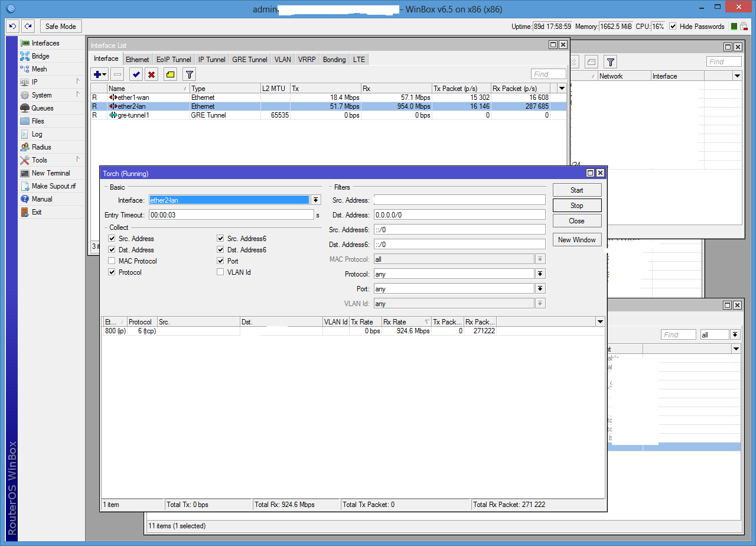Click the Dst. Address filter field
The width and height of the screenshot is (756, 546).
click(460, 215)
